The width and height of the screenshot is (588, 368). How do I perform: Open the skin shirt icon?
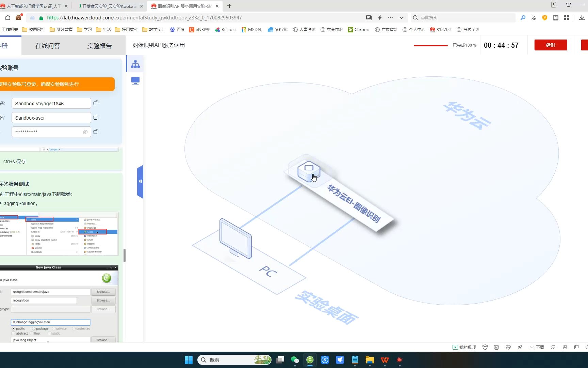[x=569, y=5]
